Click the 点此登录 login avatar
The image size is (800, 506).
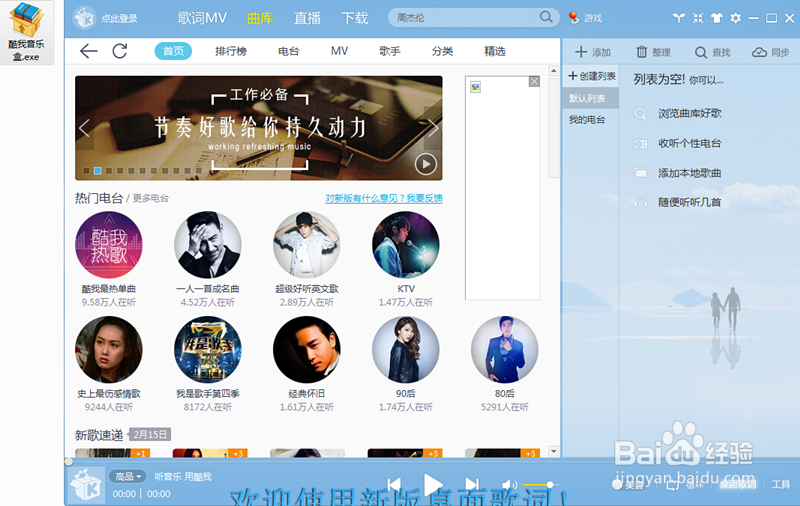84,18
